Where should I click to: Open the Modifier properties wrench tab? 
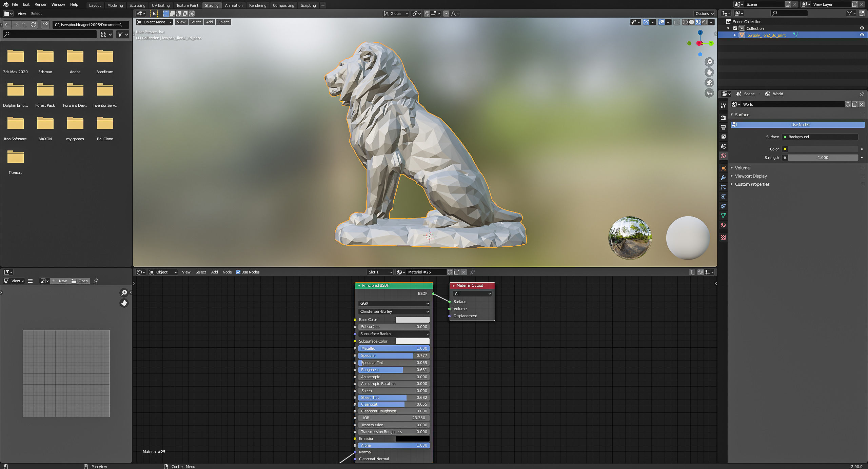(x=723, y=178)
